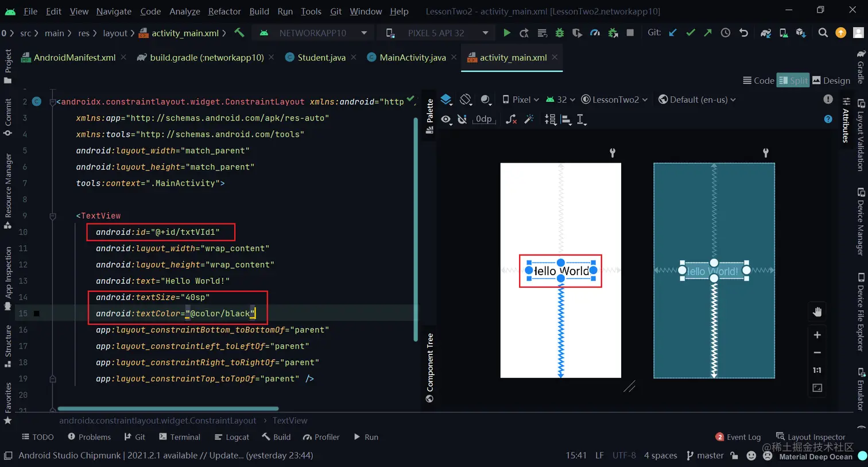Select the pan hand tool
The height and width of the screenshot is (467, 868).
pyautogui.click(x=817, y=312)
